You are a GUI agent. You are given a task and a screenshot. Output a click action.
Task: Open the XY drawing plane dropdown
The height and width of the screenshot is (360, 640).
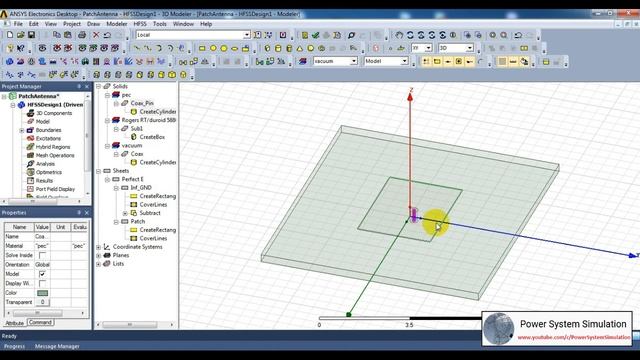[x=428, y=48]
